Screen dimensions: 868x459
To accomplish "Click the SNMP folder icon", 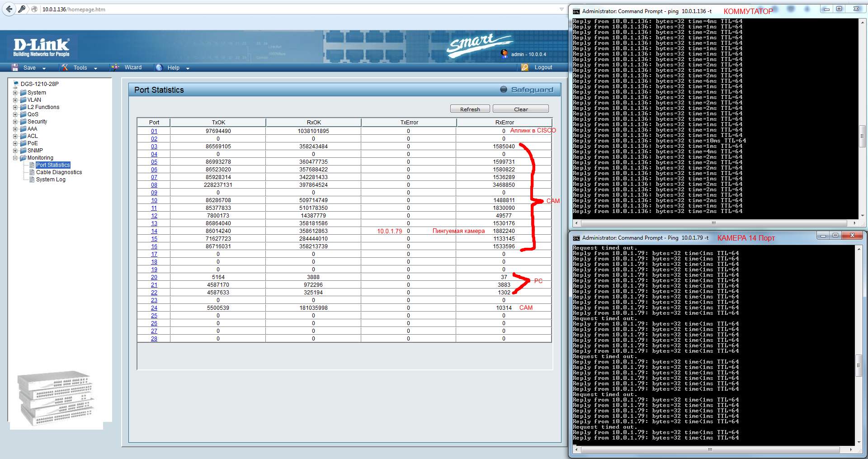I will 23,151.
